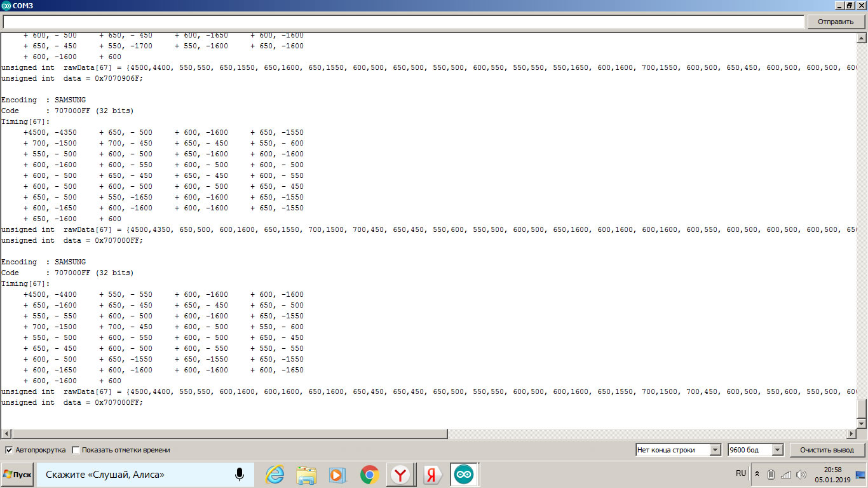Screen dimensions: 868x488
Task: Restore down the COM3 window
Action: point(849,5)
